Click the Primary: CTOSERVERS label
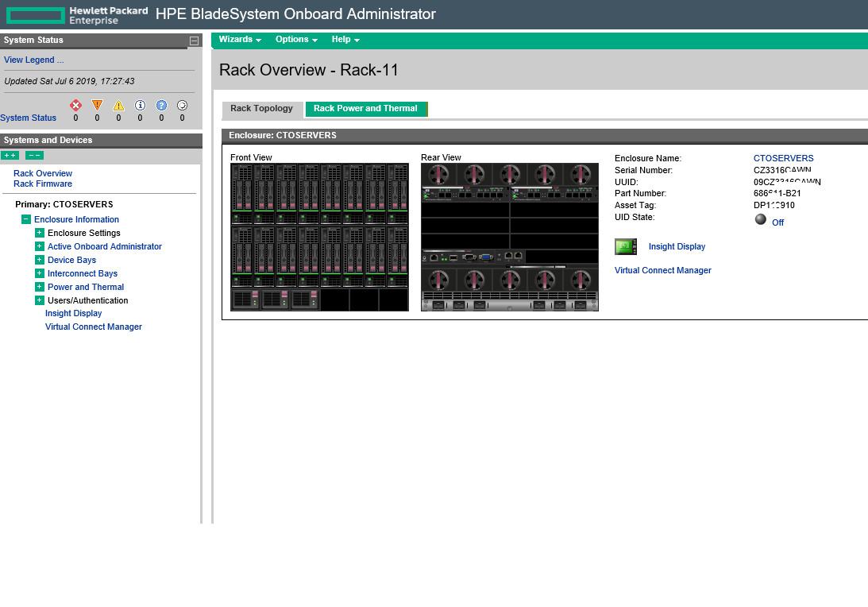Viewport: 868px width, 607px height. [x=64, y=204]
